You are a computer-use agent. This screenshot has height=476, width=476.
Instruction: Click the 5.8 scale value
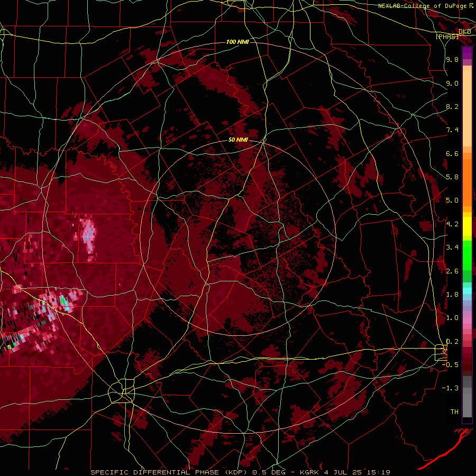point(452,177)
